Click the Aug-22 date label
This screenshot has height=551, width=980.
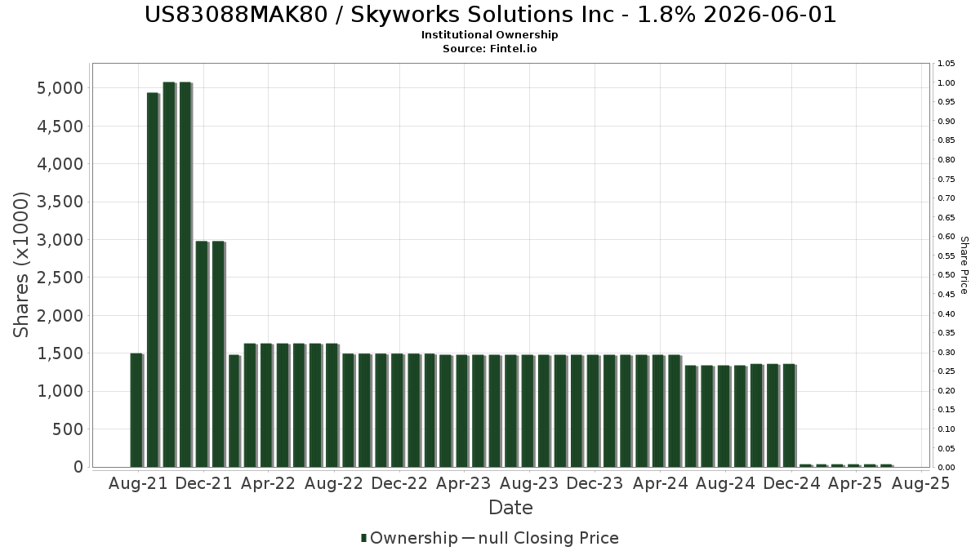[333, 483]
